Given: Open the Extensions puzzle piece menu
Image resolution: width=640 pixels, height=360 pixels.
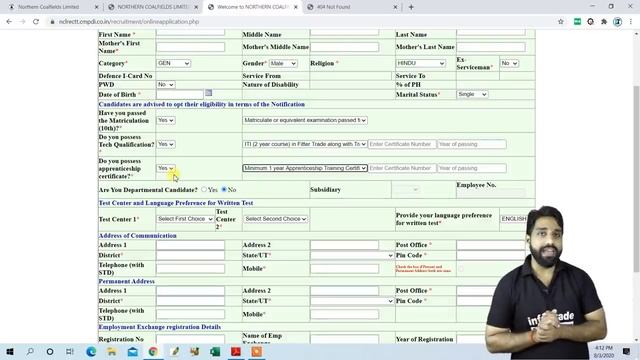Looking at the screenshot, I should (x=604, y=22).
